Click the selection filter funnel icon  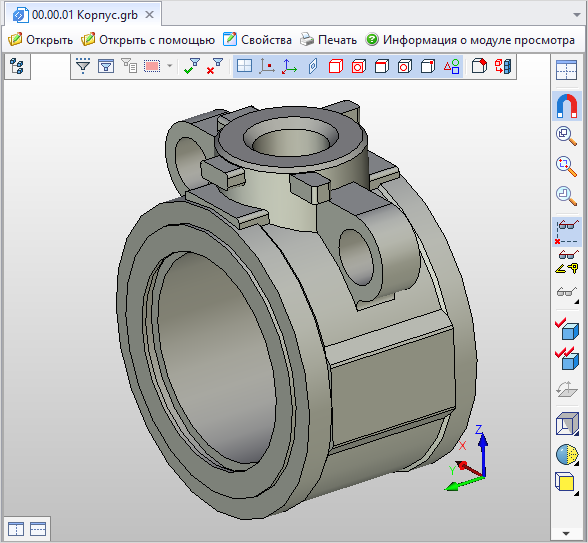(83, 66)
